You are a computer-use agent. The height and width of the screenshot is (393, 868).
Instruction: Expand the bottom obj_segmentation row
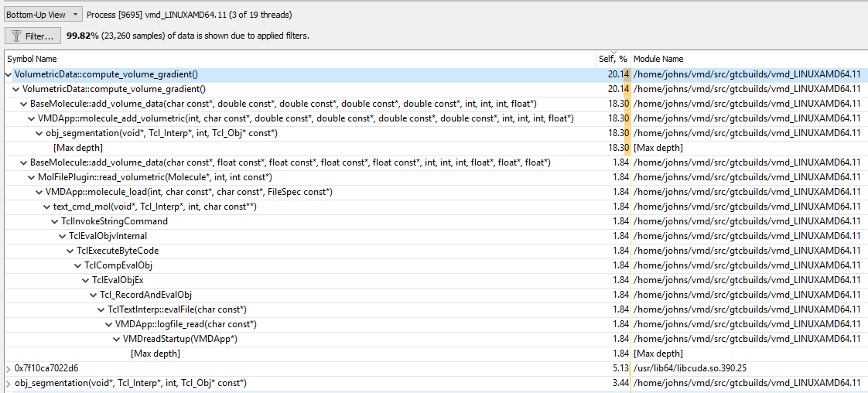8,383
